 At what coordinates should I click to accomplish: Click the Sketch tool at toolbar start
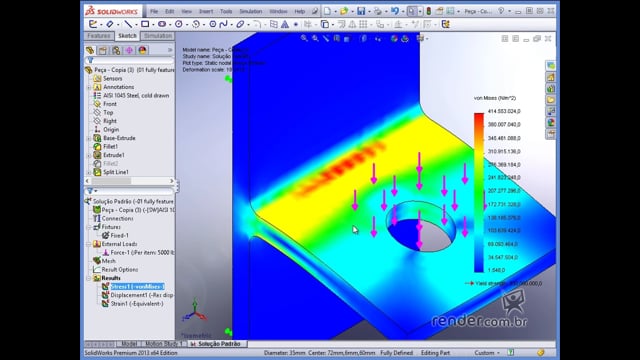click(x=93, y=24)
